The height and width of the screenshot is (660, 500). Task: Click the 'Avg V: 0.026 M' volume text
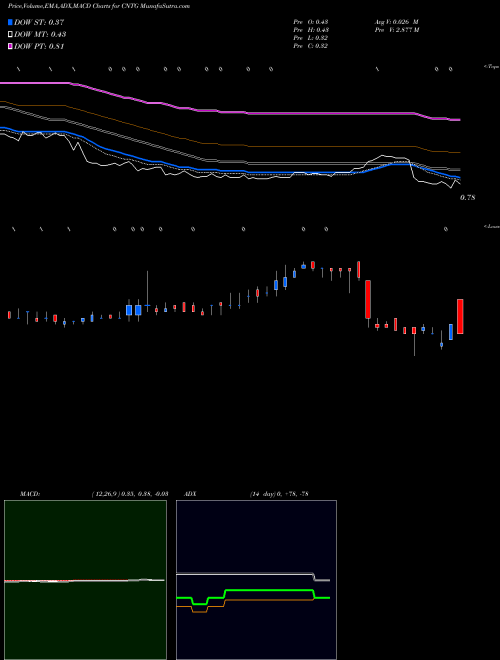pos(396,22)
